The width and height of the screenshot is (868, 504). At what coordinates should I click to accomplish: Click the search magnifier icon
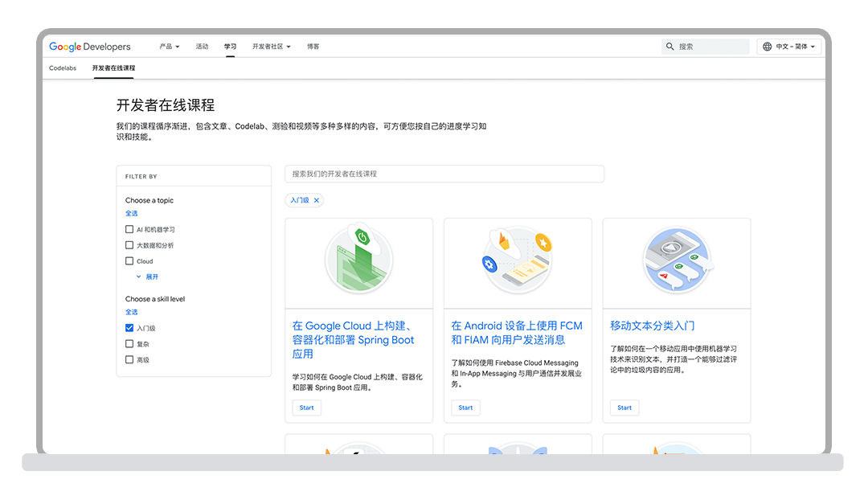[x=669, y=47]
